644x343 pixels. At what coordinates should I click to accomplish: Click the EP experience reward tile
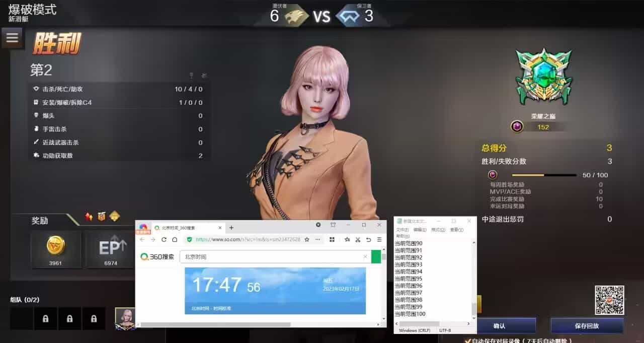[111, 249]
